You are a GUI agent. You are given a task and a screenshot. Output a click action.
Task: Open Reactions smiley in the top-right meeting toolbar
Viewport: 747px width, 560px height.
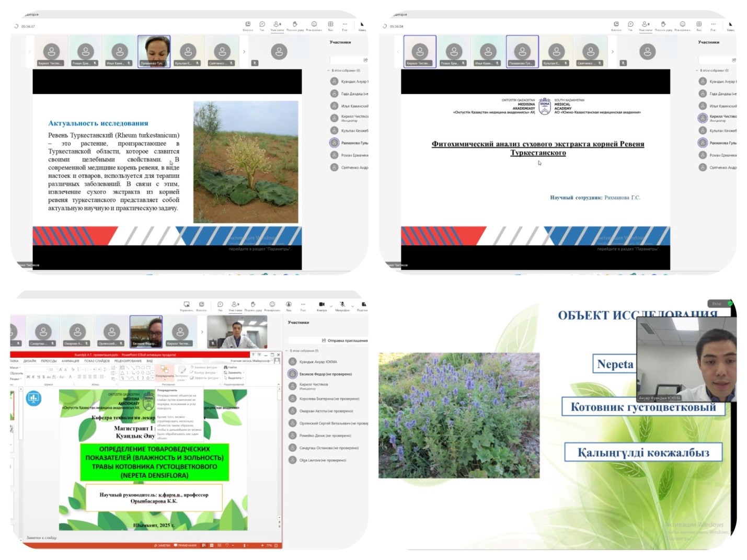[682, 24]
